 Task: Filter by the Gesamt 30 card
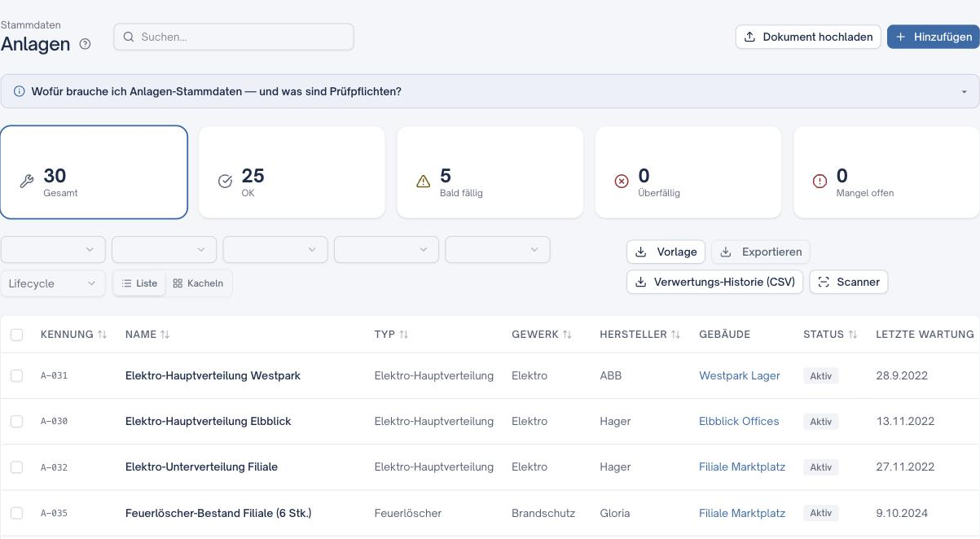(x=94, y=172)
